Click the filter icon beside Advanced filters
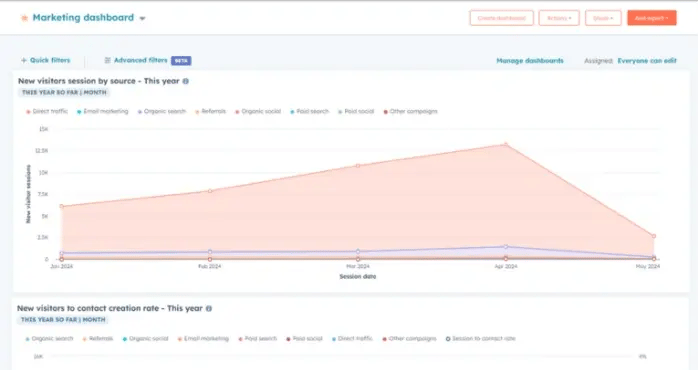This screenshot has width=700, height=370. point(108,60)
